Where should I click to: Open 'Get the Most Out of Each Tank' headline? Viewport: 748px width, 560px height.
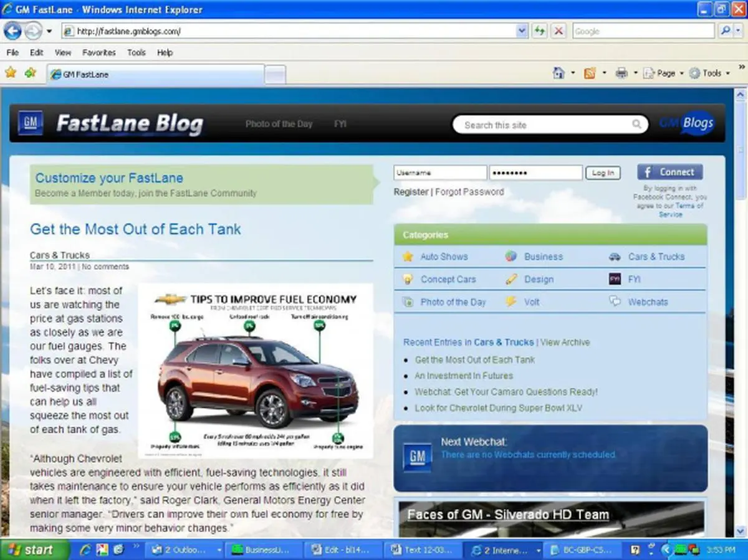[x=135, y=229]
